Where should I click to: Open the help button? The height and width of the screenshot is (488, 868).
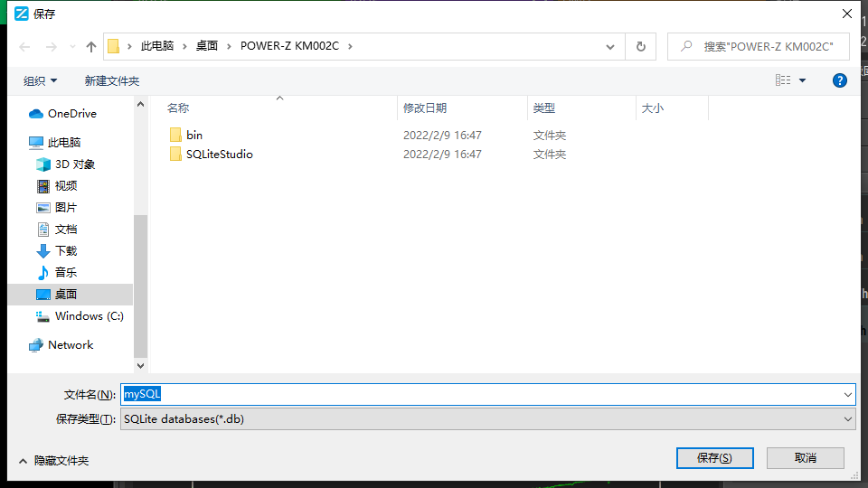[x=839, y=80]
